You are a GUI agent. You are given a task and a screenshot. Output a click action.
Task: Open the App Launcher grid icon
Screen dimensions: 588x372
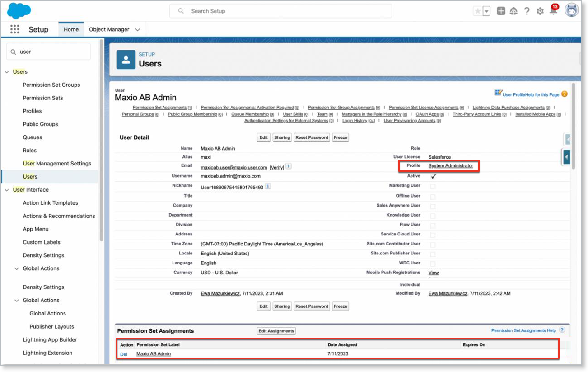coord(14,29)
